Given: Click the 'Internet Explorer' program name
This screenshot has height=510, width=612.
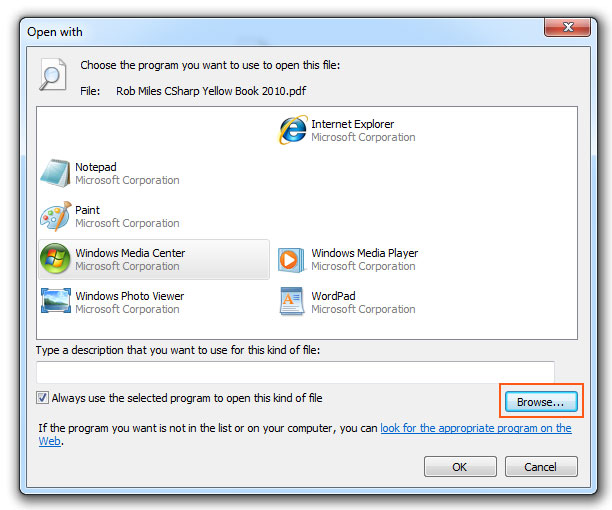Looking at the screenshot, I should (352, 124).
